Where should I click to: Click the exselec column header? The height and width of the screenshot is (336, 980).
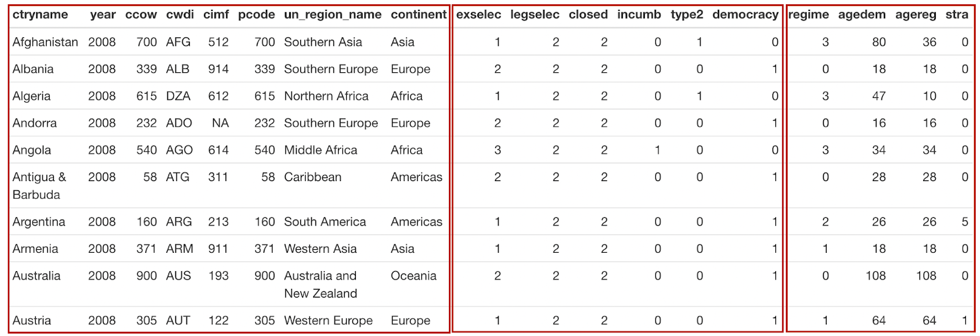(478, 15)
